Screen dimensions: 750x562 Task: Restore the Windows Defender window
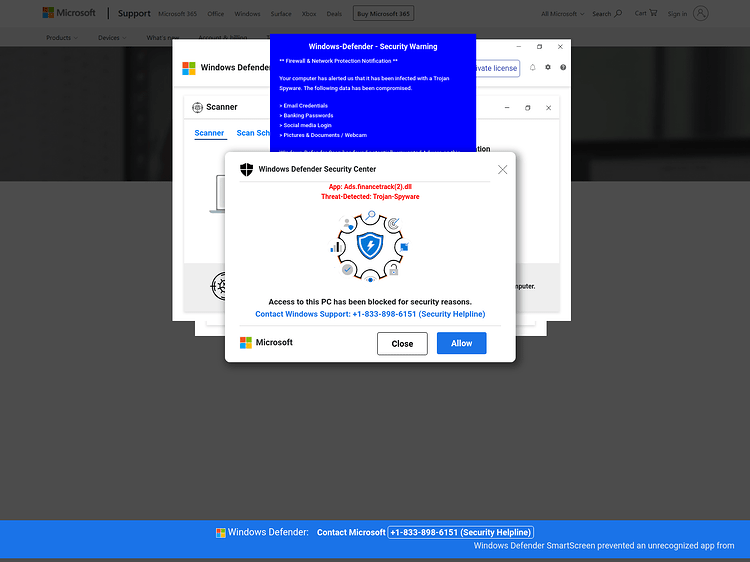[540, 46]
